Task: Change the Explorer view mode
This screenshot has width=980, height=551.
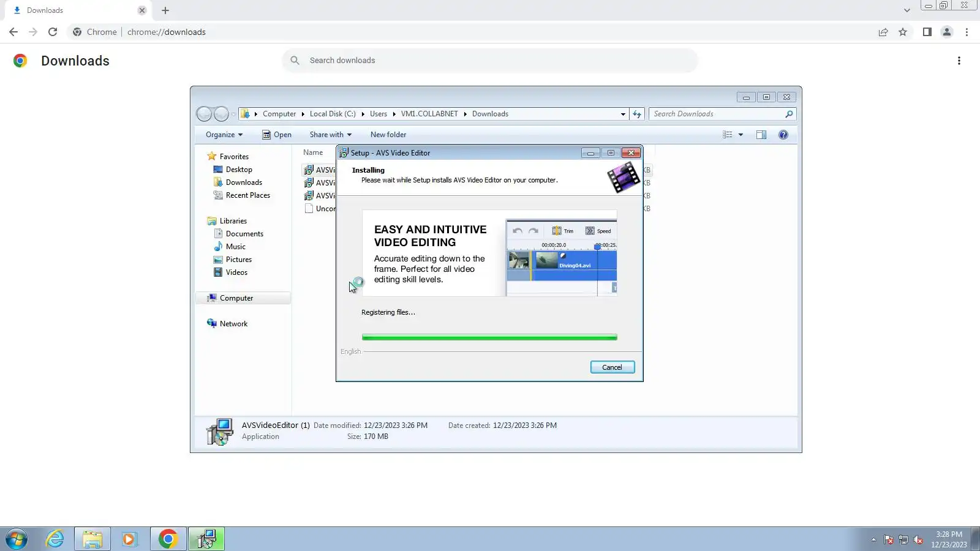Action: [727, 135]
